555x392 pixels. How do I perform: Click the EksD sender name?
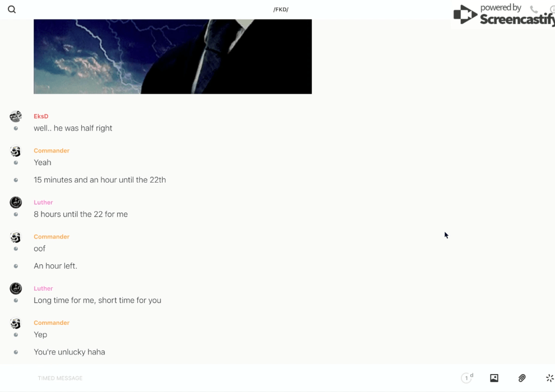pyautogui.click(x=41, y=116)
